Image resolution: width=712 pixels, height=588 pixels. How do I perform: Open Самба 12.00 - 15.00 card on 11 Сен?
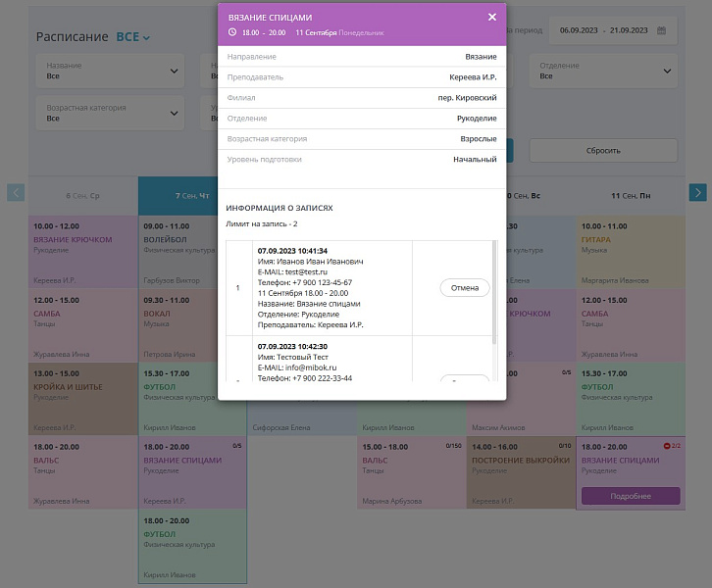(631, 325)
